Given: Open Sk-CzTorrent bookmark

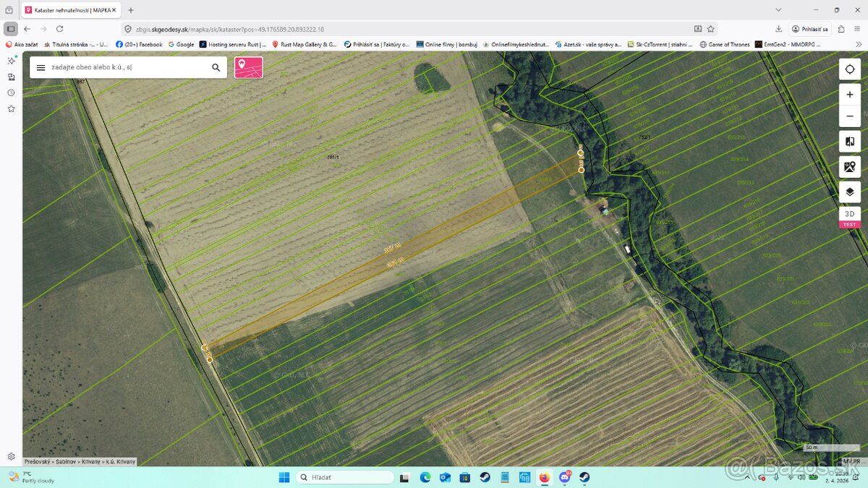Looking at the screenshot, I should [660, 44].
